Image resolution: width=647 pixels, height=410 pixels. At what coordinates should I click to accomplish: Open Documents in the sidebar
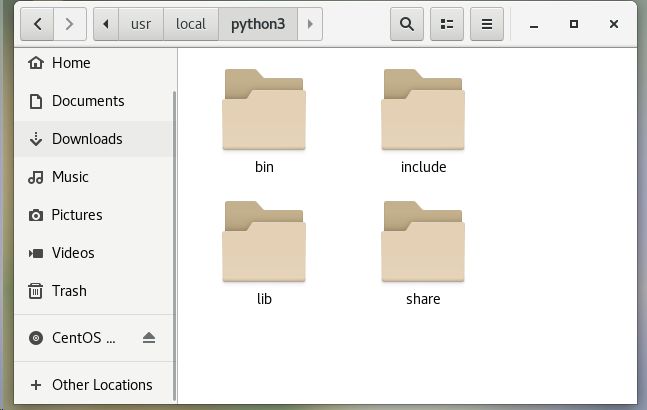pyautogui.click(x=94, y=101)
